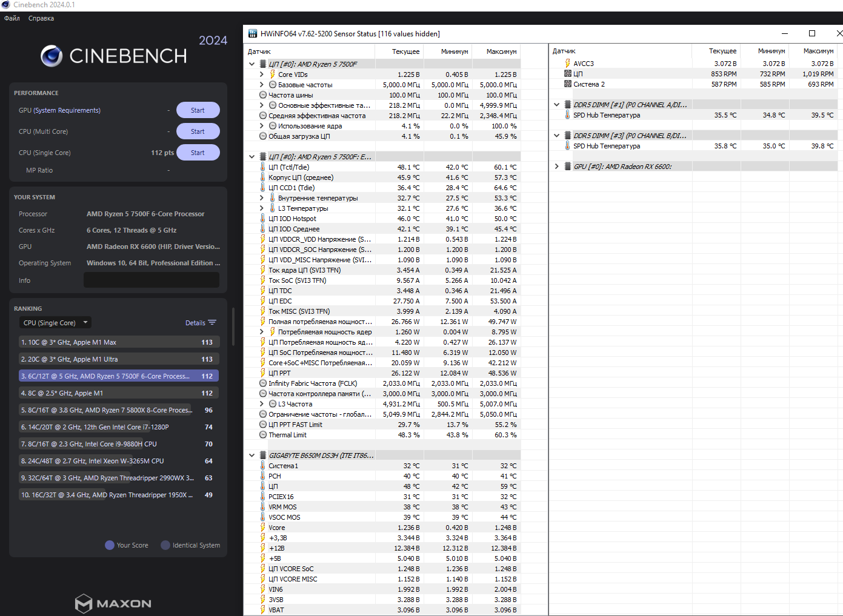
Task: Minimize the HWiNFO64 Sensor Status window
Action: pos(785,33)
